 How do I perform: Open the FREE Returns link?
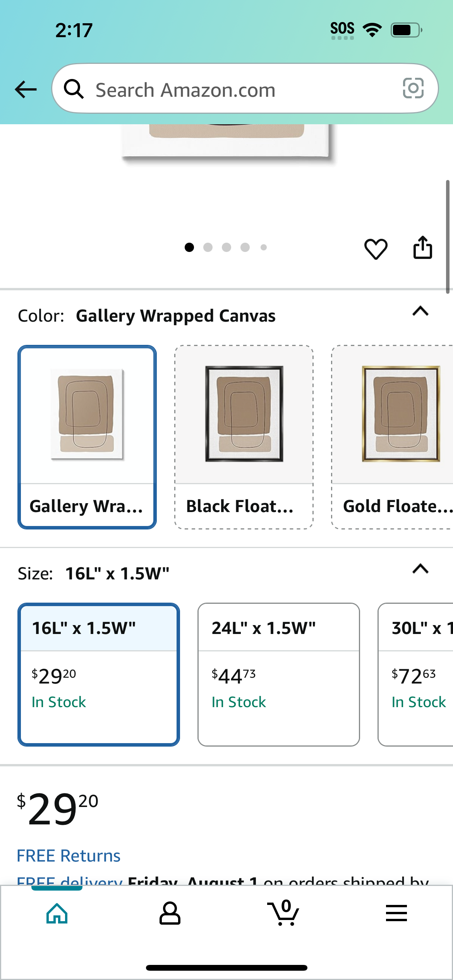(69, 856)
